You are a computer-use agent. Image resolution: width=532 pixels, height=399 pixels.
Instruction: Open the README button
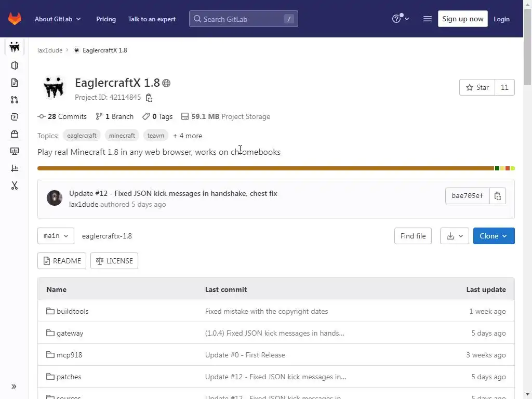(x=62, y=261)
